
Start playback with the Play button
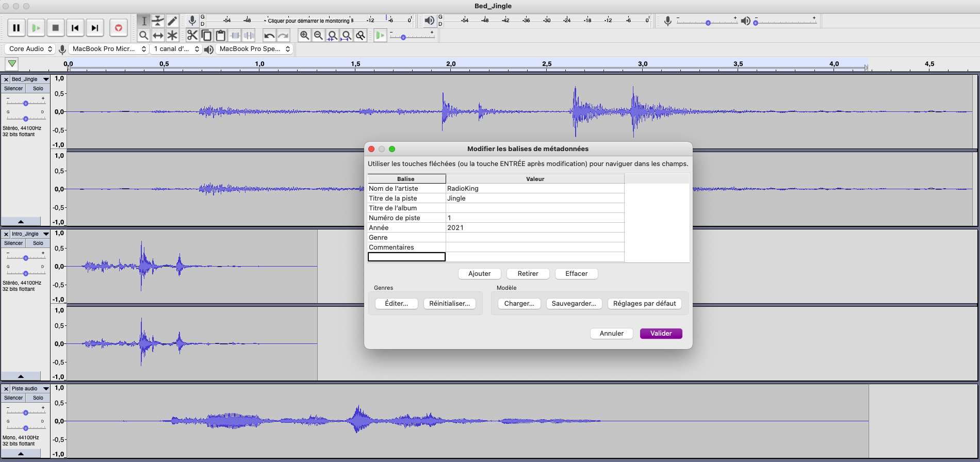[x=36, y=28]
